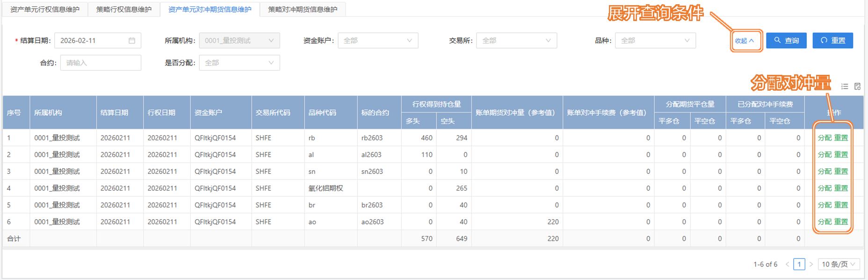Switch to 策略行权信息维护 tab
This screenshot has width=868, height=280.
(x=124, y=9)
